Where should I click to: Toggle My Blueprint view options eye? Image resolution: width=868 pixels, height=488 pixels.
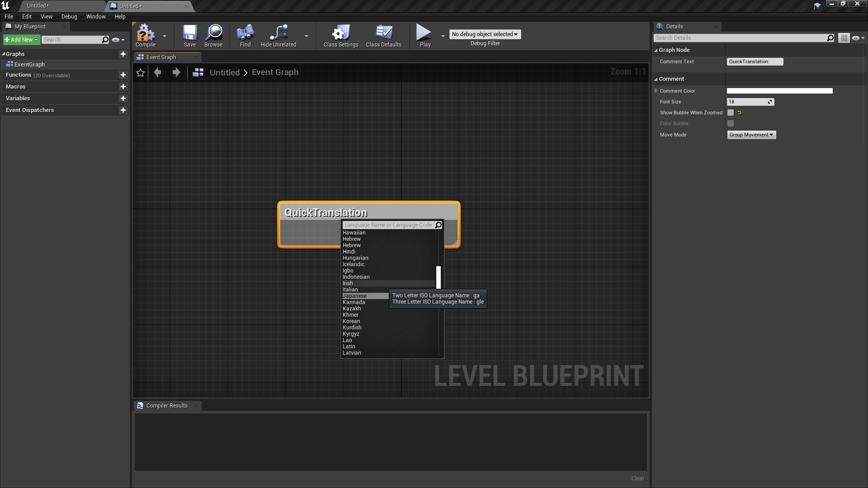(x=116, y=40)
